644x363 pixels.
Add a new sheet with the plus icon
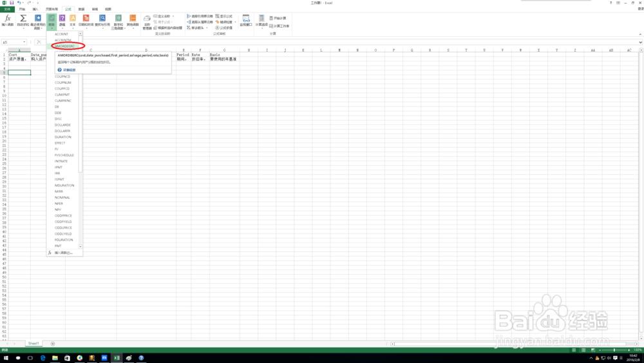53,344
